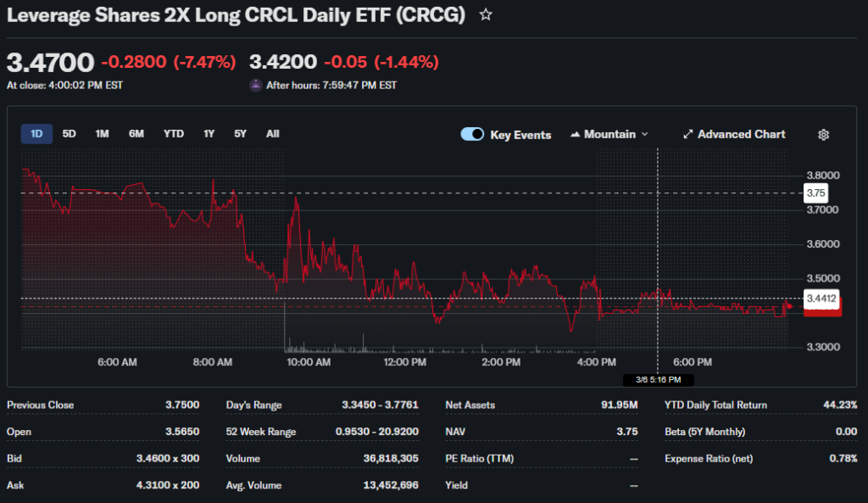Screen dimensions: 868x503
Task: Add CRCG to watchlist with the star icon
Action: click(x=486, y=15)
